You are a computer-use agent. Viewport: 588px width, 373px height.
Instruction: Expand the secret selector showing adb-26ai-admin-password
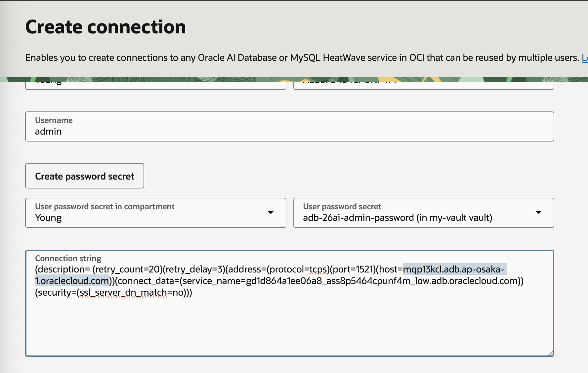[539, 213]
